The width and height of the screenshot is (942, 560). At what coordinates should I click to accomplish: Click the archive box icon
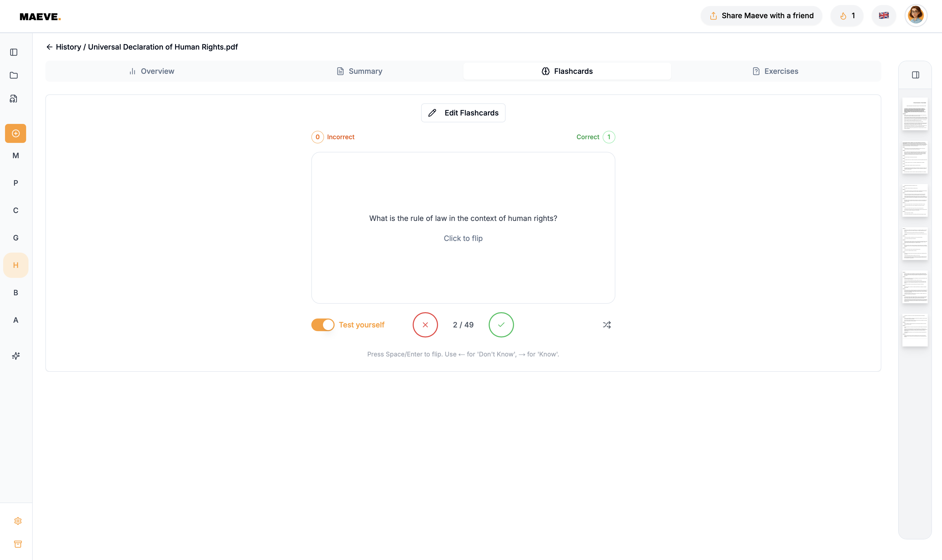pyautogui.click(x=18, y=544)
